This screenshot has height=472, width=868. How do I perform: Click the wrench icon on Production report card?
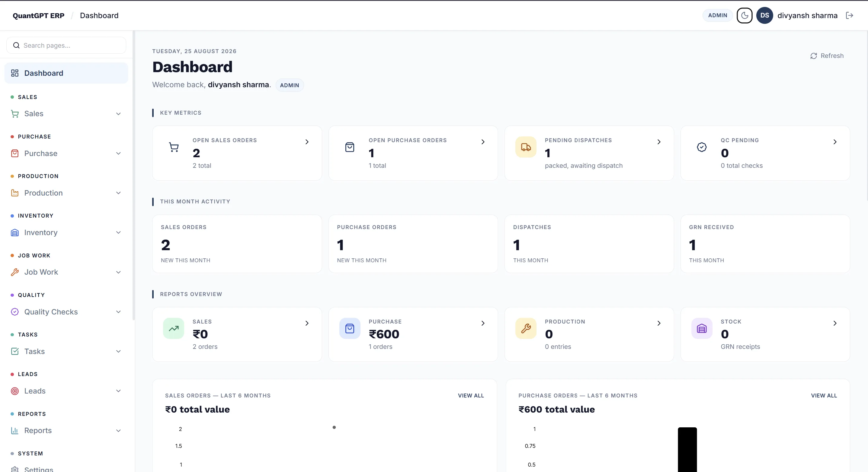pos(526,328)
